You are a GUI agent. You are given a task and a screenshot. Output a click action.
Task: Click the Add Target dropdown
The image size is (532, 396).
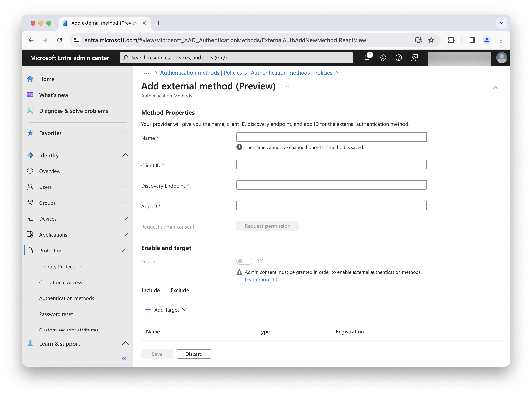click(x=166, y=309)
